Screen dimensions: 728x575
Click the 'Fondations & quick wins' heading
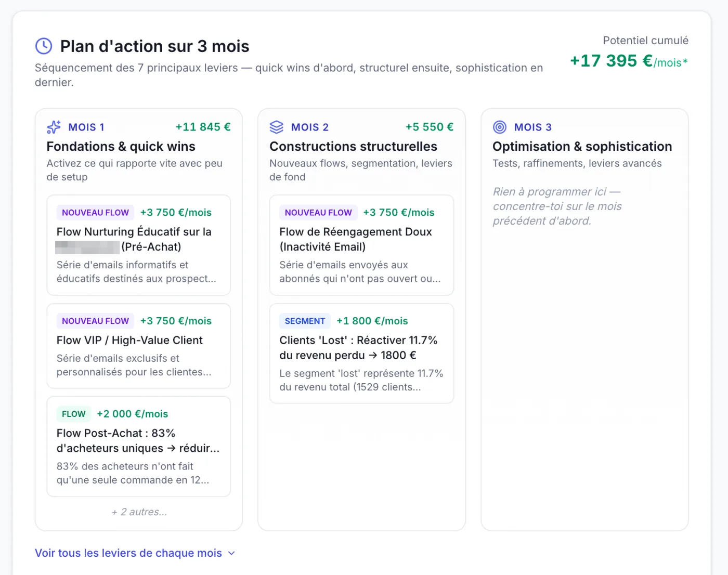click(x=121, y=147)
